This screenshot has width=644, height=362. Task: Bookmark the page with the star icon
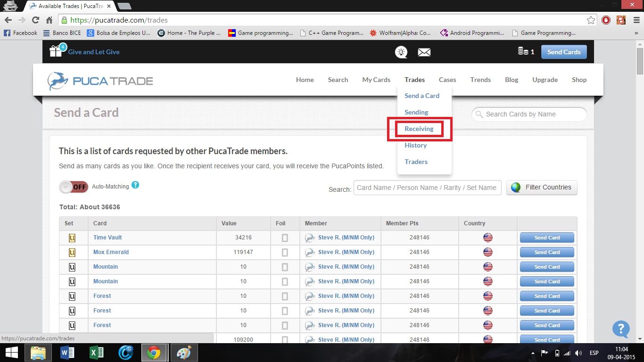591,20
